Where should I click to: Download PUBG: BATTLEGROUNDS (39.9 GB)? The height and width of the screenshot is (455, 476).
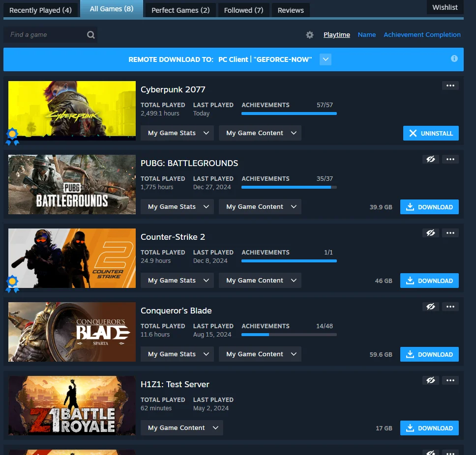(429, 207)
